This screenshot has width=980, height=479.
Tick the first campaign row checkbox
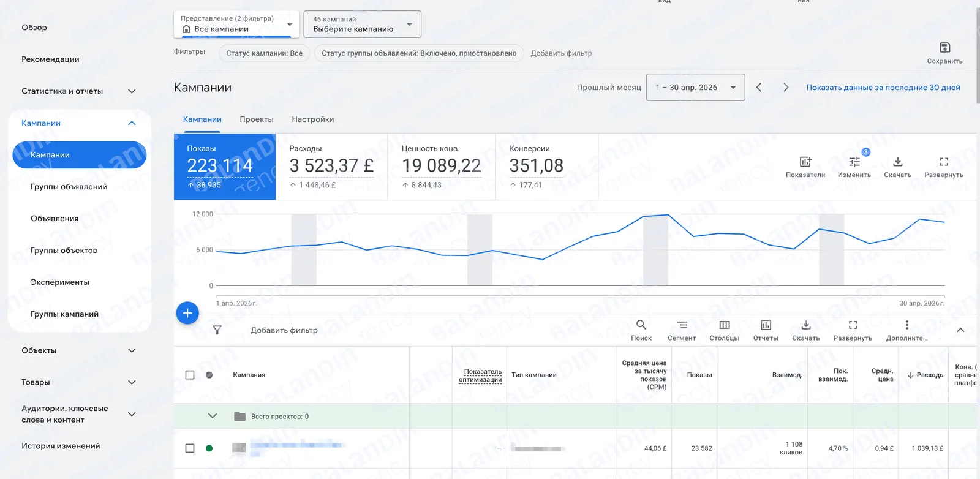pos(190,448)
